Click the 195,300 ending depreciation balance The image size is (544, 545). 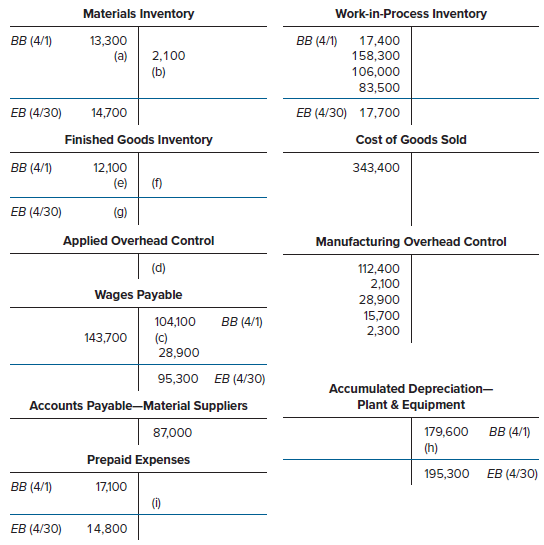point(447,474)
